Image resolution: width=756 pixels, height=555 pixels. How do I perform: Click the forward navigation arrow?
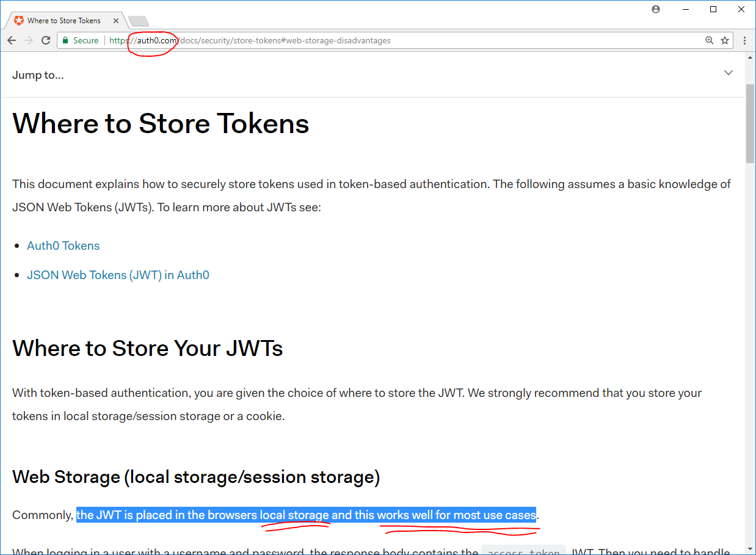pyautogui.click(x=29, y=40)
